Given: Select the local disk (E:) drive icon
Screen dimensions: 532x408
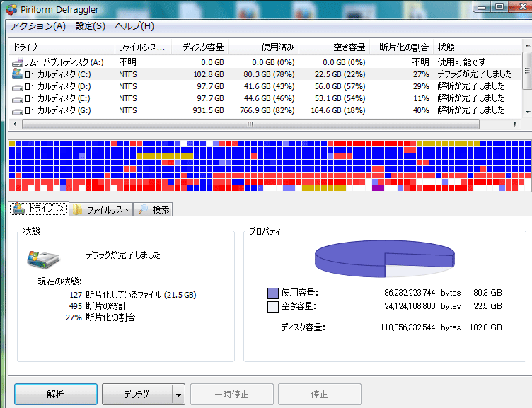Looking at the screenshot, I should tap(17, 100).
